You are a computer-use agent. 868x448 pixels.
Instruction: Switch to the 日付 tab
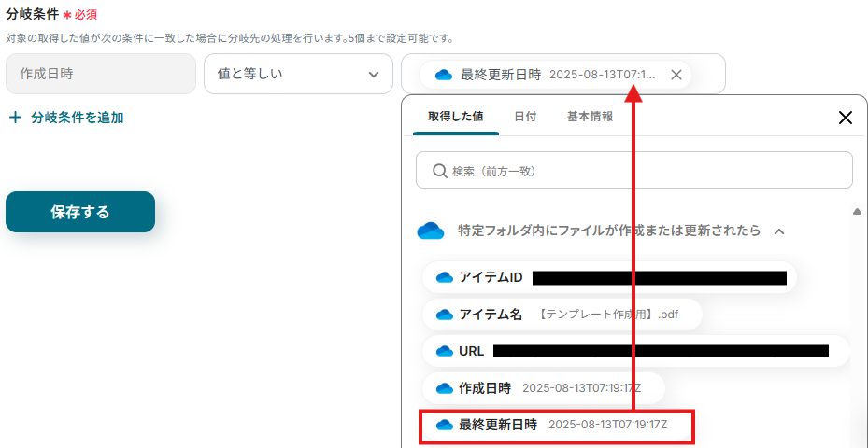coord(525,117)
